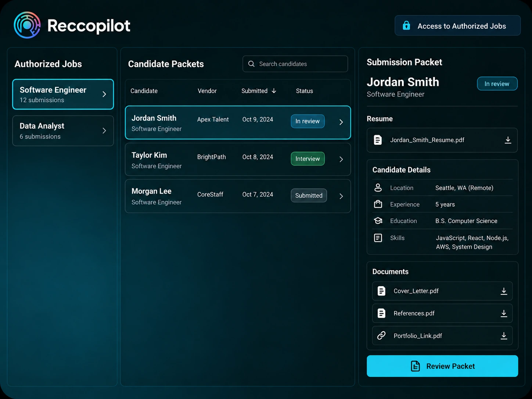Viewport: 532px width, 399px height.
Task: Click the graduation cap icon next to Education
Action: tap(378, 221)
